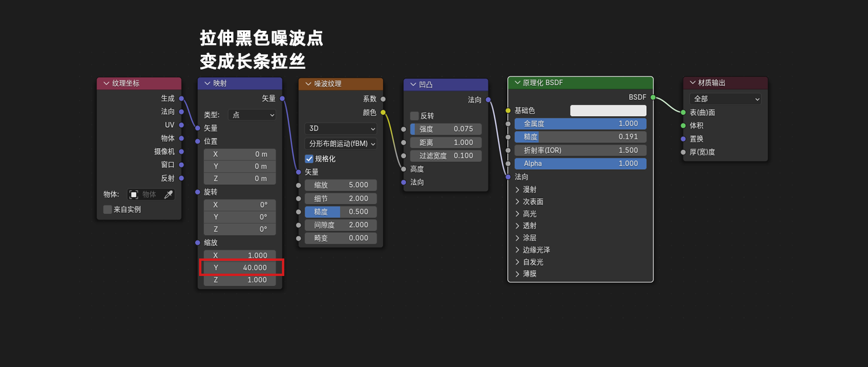Adjust the Alpha slider
This screenshot has height=367, width=868.
(x=580, y=163)
